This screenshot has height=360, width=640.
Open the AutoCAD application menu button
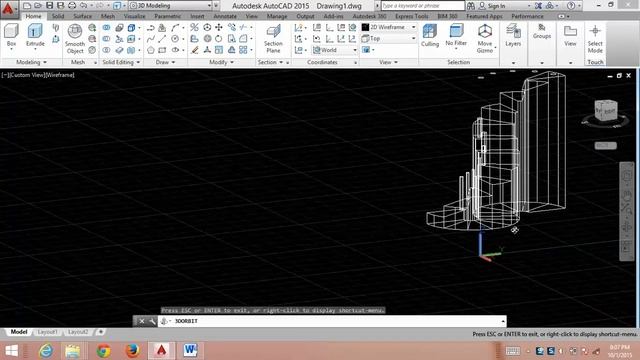9,9
